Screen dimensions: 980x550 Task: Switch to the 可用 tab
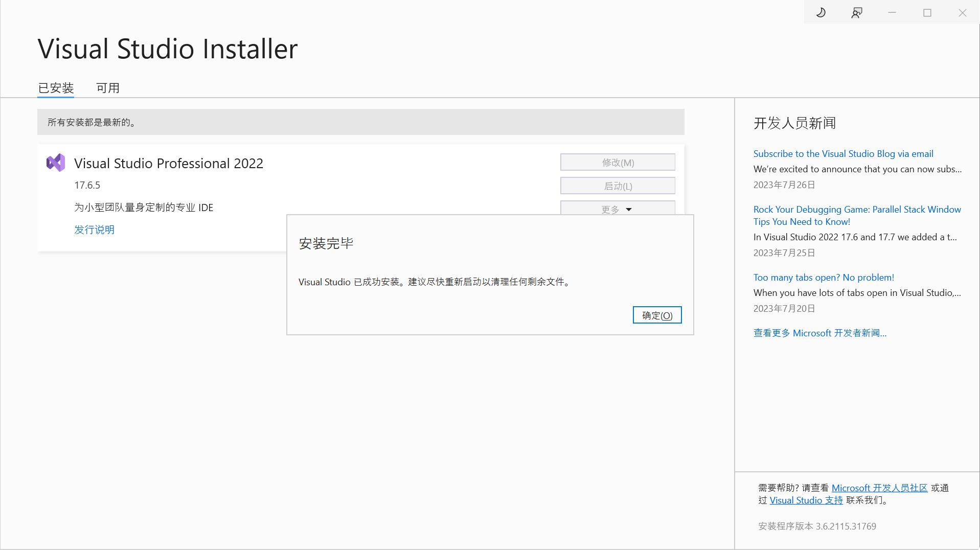108,88
